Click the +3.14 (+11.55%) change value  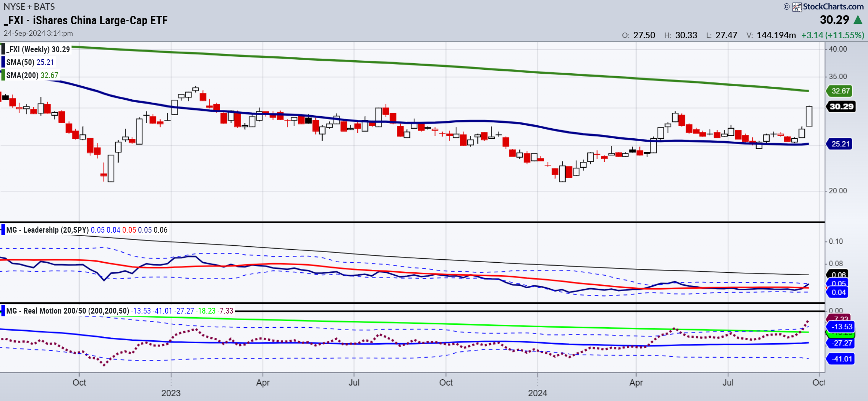[833, 35]
